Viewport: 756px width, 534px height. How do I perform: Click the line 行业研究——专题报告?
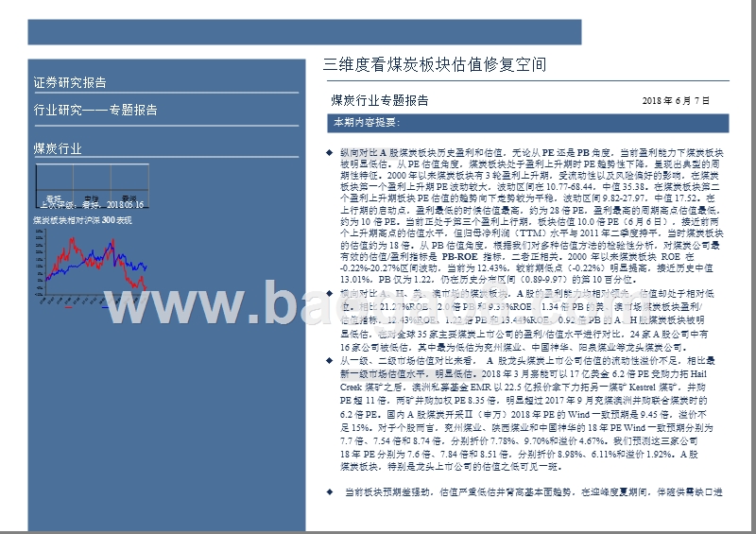95,110
